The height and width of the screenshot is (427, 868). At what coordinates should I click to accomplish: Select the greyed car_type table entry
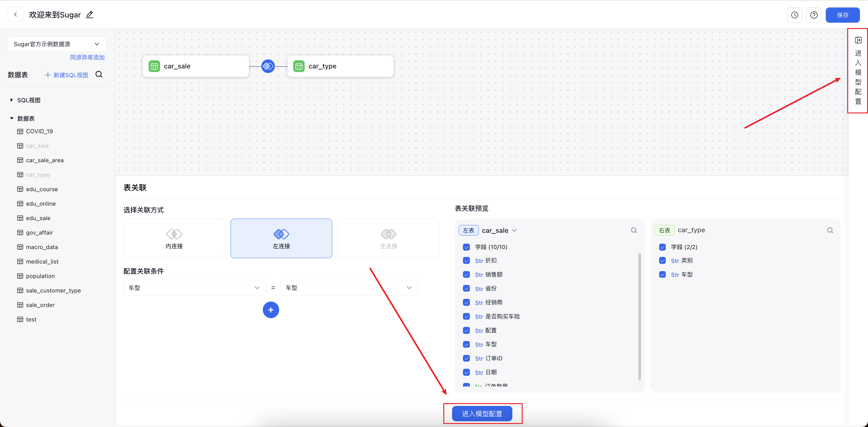click(x=38, y=175)
